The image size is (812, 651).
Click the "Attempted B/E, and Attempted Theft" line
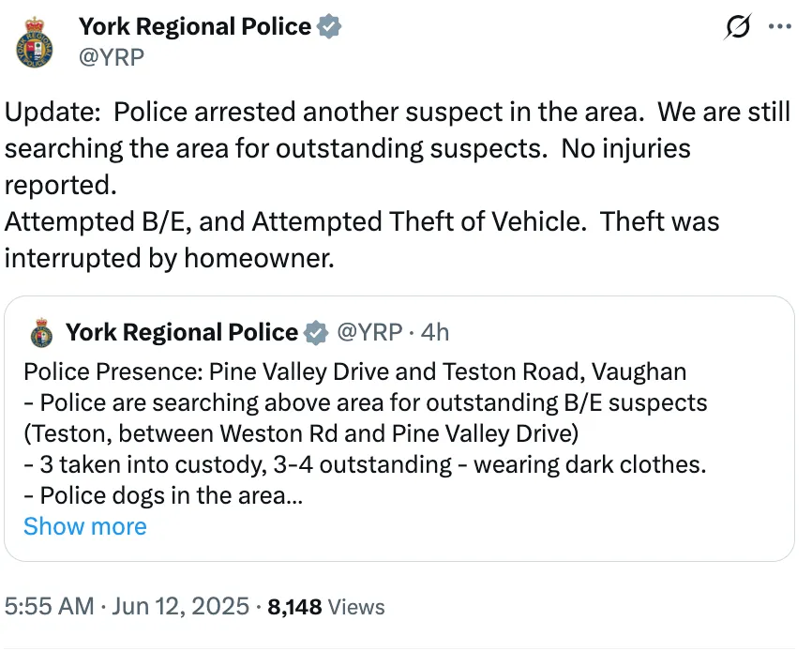361,221
